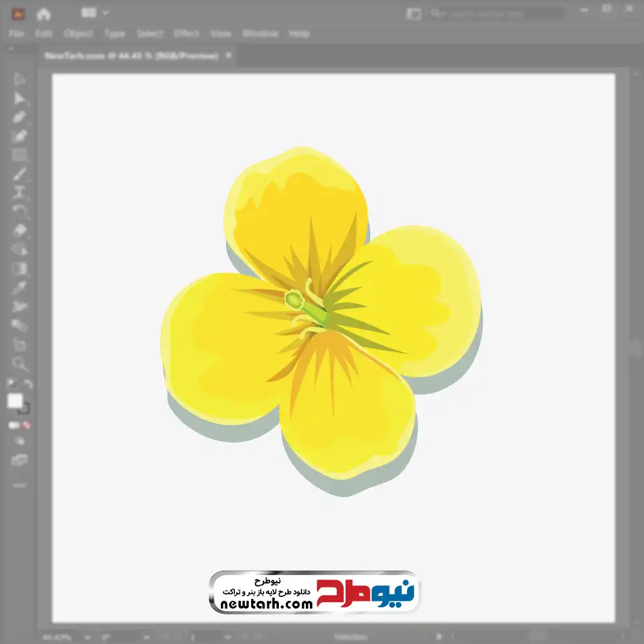Close the NewTarh.com document tab
The image size is (644, 644).
(229, 56)
